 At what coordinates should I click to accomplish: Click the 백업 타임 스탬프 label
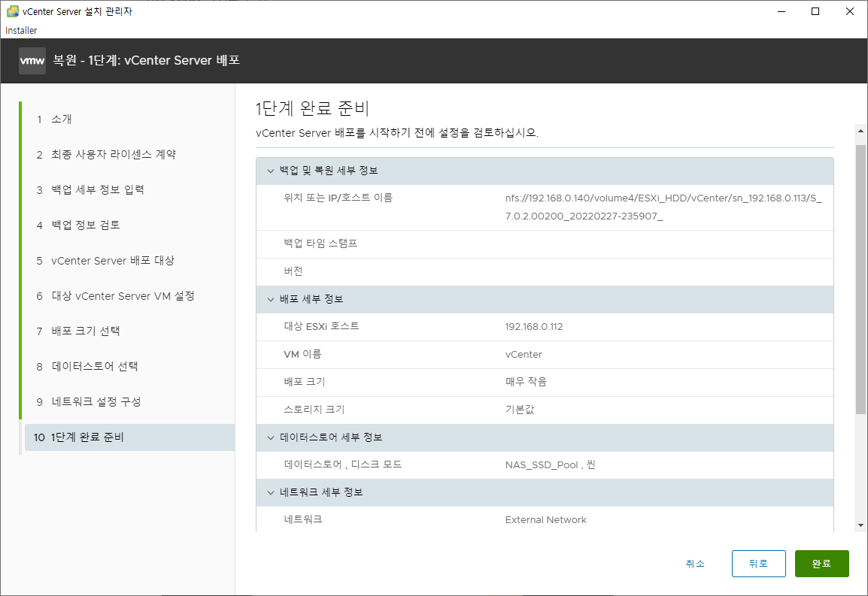[320, 244]
